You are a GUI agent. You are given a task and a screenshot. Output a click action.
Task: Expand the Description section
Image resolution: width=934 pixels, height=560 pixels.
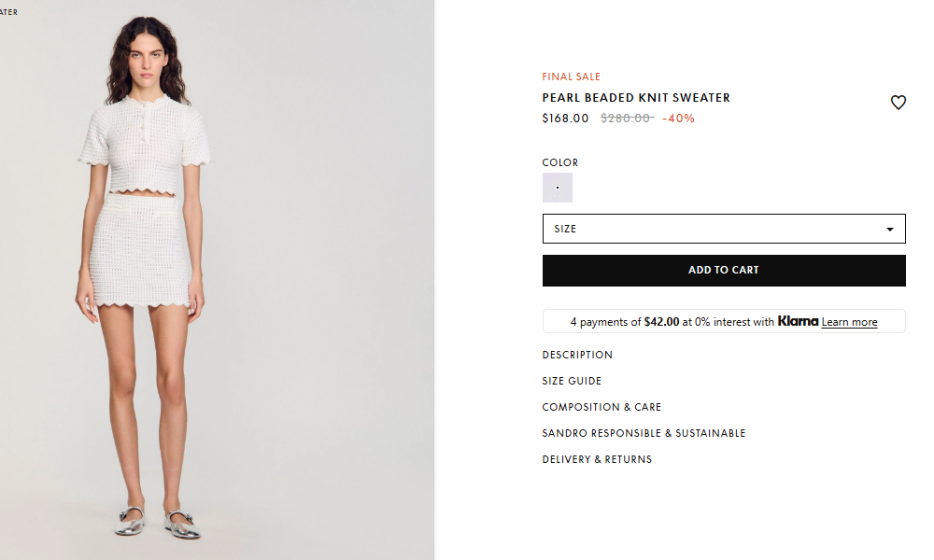click(577, 355)
